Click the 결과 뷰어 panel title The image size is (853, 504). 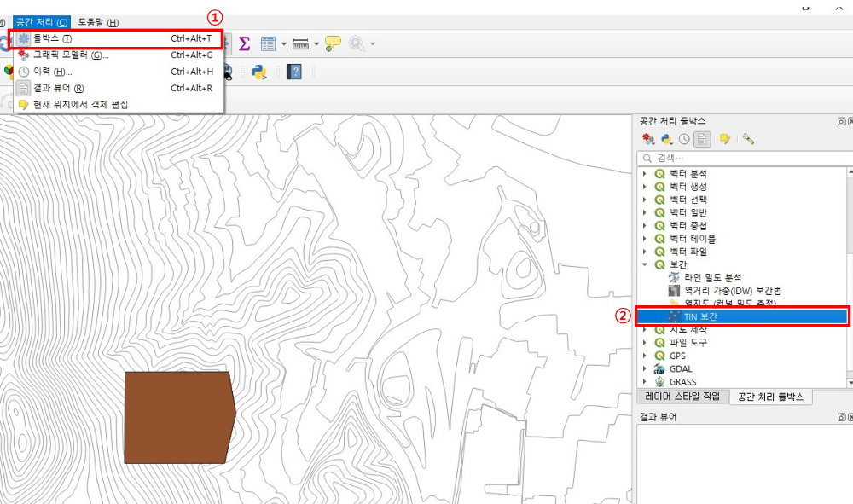coord(658,417)
